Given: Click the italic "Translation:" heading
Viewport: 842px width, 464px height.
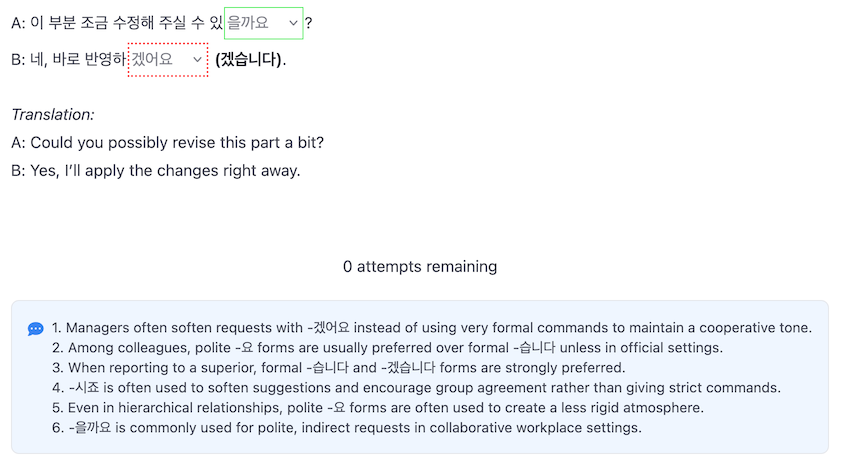Looking at the screenshot, I should (x=53, y=115).
